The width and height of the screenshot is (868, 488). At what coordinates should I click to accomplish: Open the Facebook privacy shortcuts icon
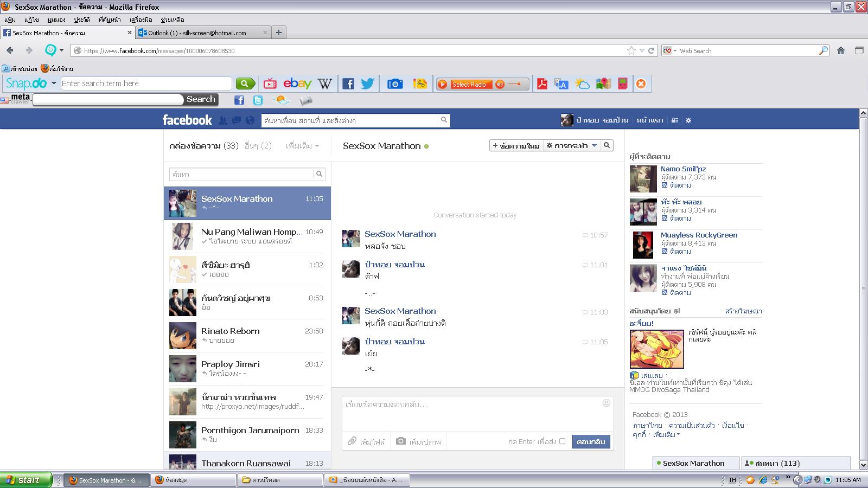[x=675, y=120]
